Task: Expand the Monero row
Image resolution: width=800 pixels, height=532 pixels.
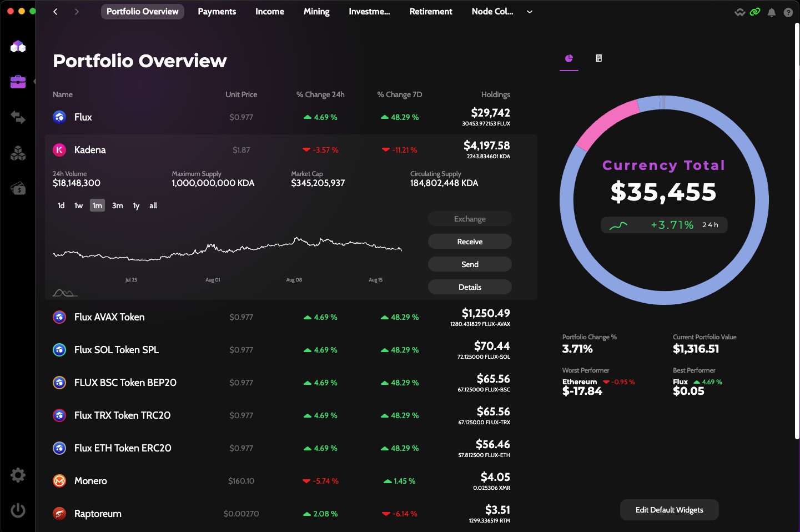Action: 291,481
